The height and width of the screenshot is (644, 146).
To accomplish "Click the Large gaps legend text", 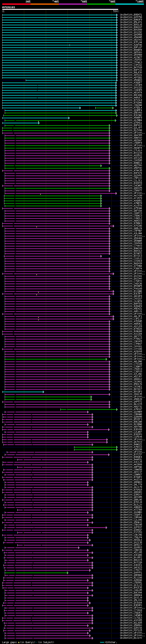I will (28, 642).
